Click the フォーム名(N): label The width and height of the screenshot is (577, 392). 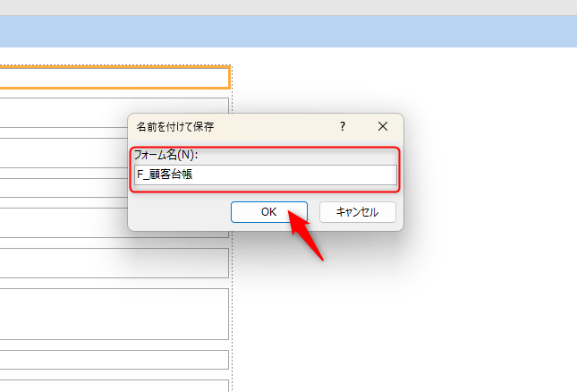tap(165, 155)
